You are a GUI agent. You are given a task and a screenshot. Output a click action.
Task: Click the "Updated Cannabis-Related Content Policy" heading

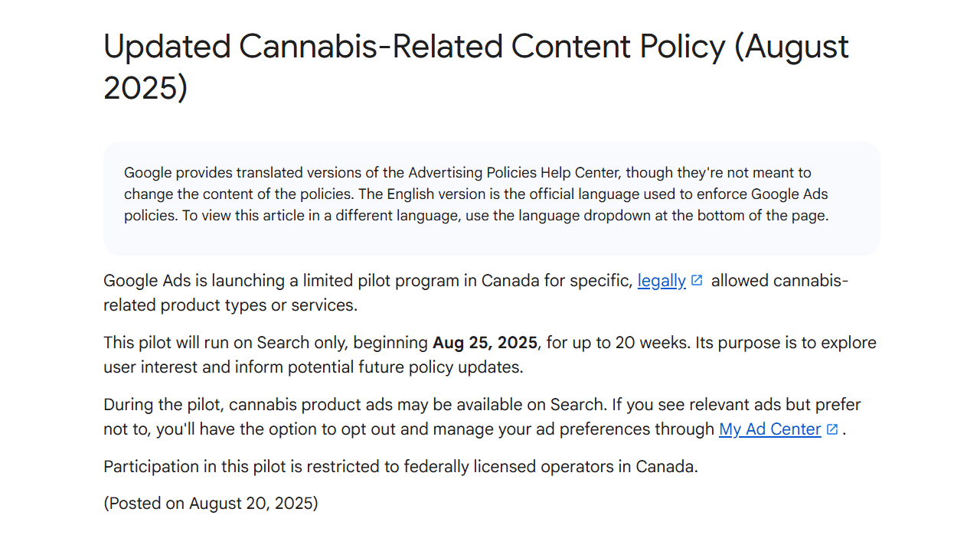(413, 47)
